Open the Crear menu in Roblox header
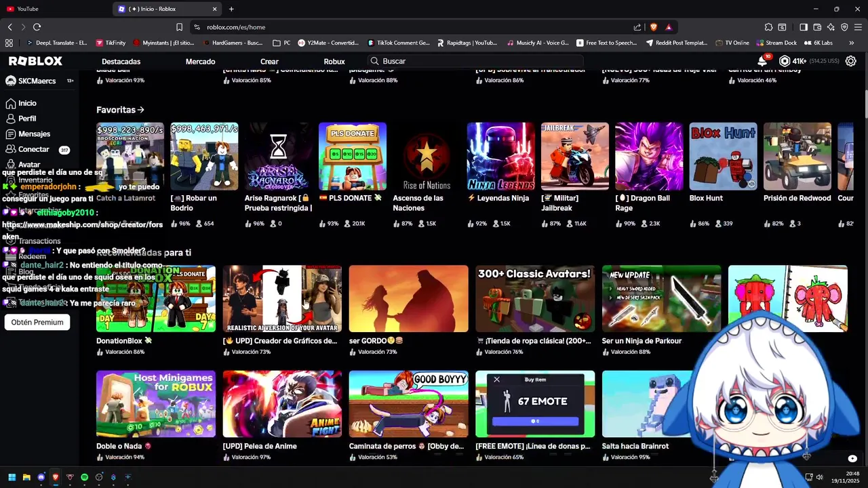This screenshot has width=868, height=488. click(270, 62)
